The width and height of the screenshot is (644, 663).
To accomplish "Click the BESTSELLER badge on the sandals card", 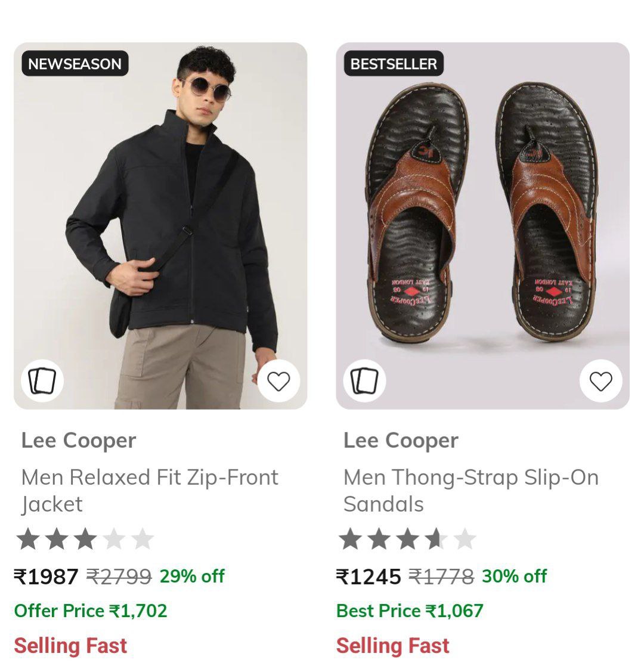I will coord(391,64).
